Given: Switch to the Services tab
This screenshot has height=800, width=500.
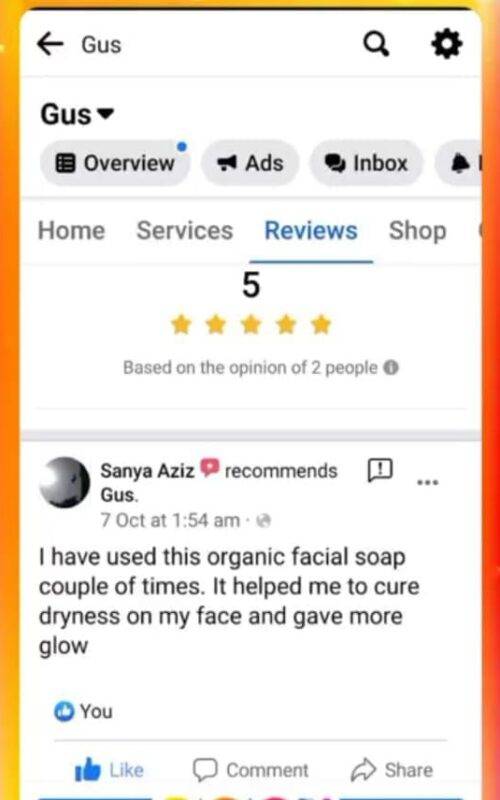Looking at the screenshot, I should 185,231.
